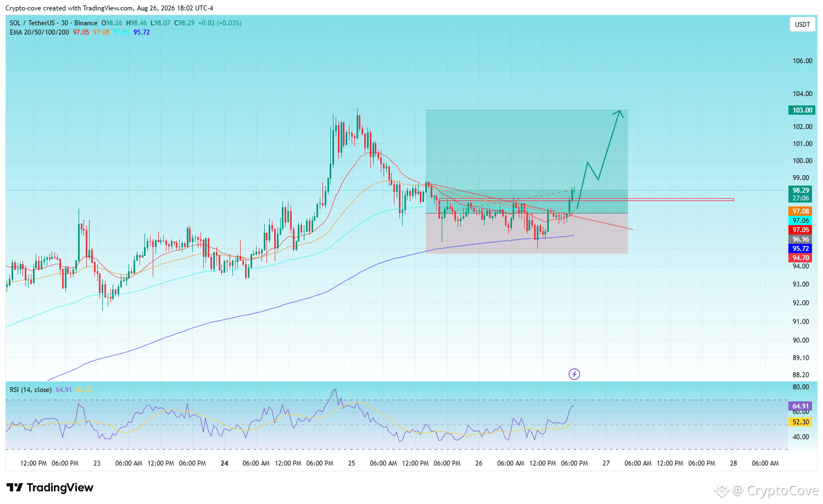Click the red 97.05 EMA legend value

click(x=81, y=32)
